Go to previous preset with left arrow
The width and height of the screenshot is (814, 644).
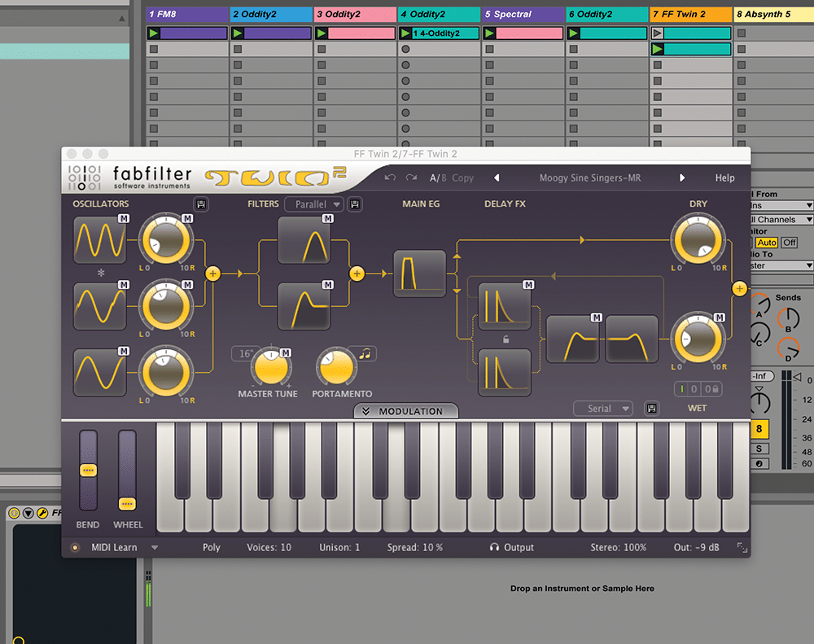tap(497, 178)
